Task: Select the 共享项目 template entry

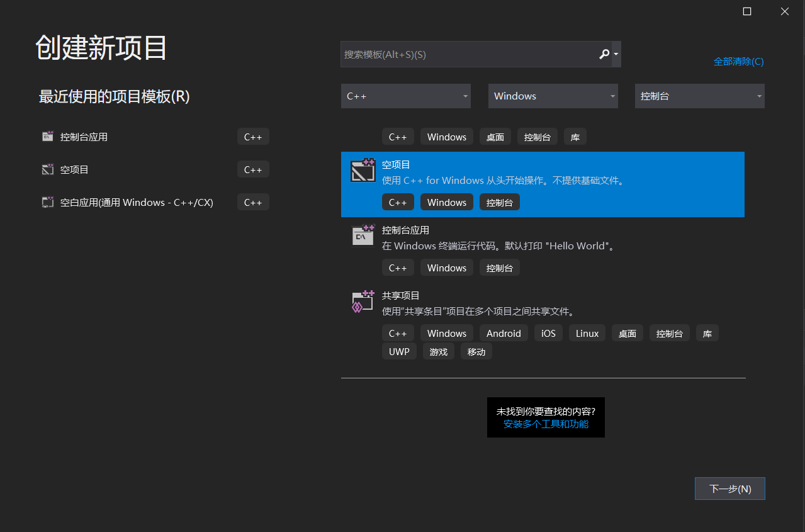Action: coord(504,302)
